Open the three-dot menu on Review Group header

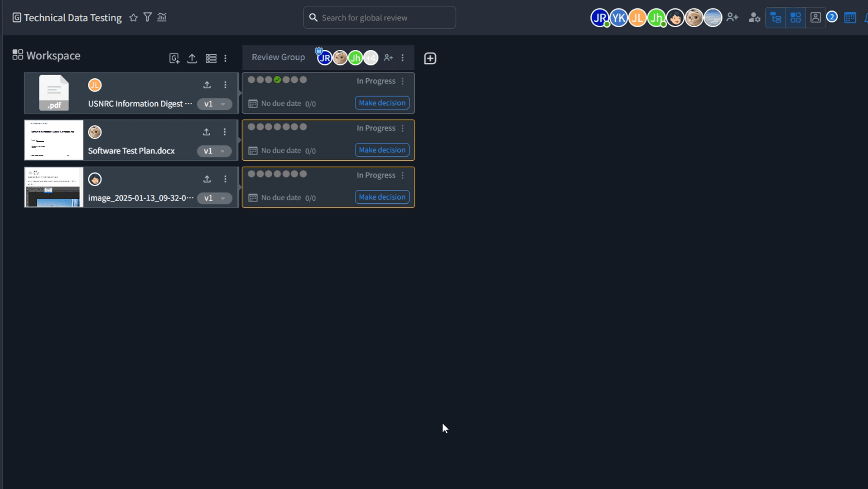(403, 58)
